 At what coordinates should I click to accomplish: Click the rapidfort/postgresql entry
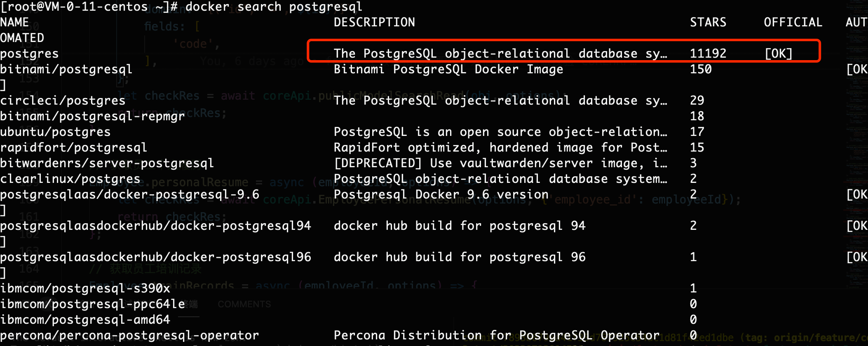(x=73, y=147)
